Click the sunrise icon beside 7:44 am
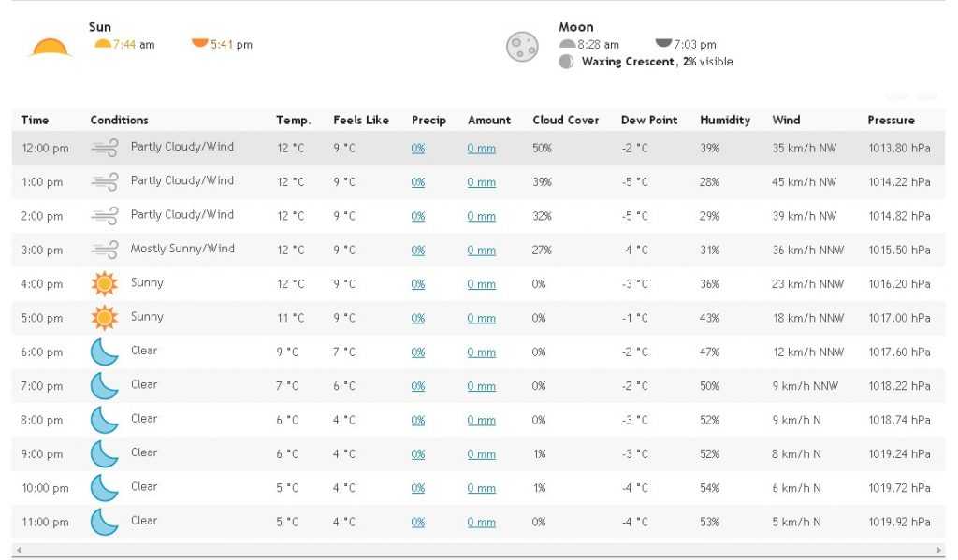958x560 pixels. click(x=102, y=44)
